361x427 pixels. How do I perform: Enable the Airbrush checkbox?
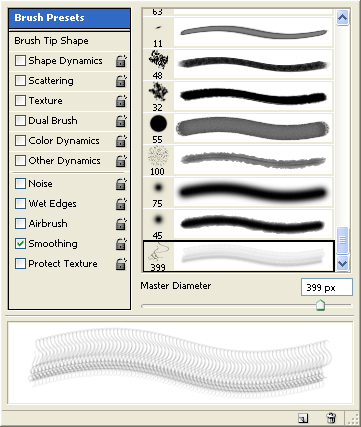tap(20, 224)
